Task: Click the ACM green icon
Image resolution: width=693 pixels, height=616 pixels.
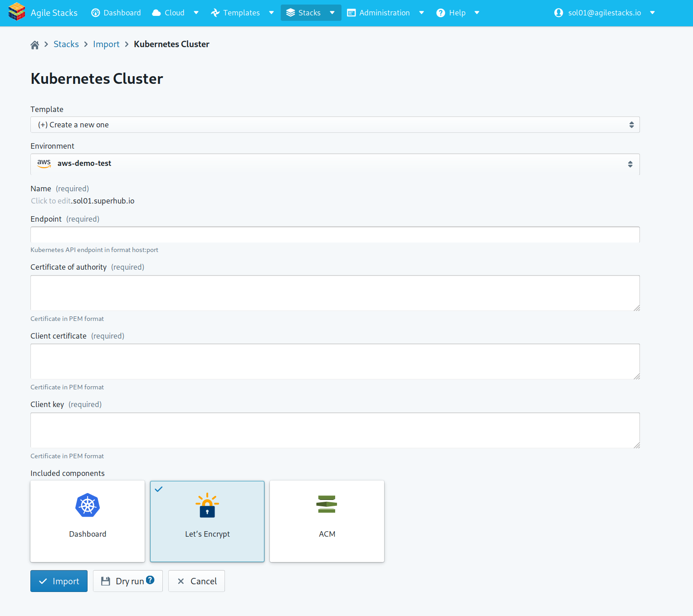Action: click(x=327, y=504)
